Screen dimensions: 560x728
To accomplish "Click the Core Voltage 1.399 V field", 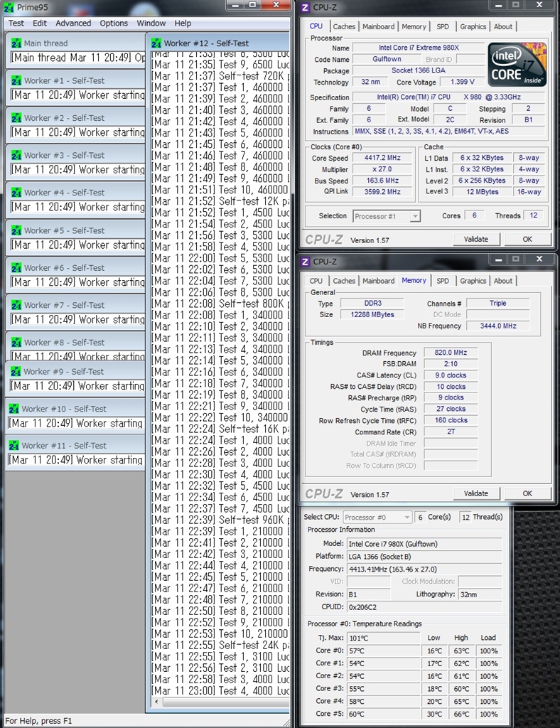I will pos(462,82).
